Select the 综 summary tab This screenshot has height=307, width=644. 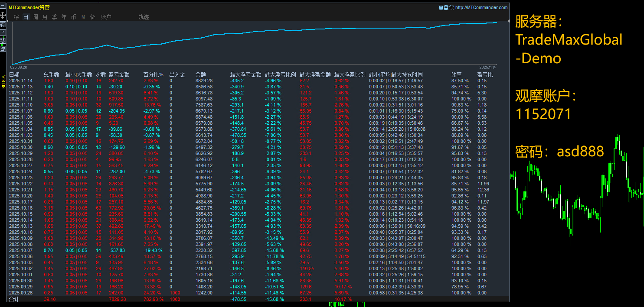16,16
